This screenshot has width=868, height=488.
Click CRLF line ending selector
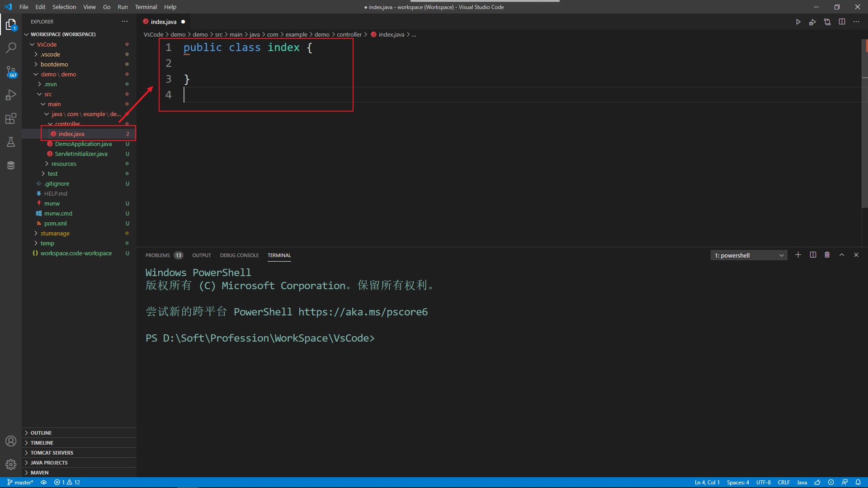(x=783, y=482)
